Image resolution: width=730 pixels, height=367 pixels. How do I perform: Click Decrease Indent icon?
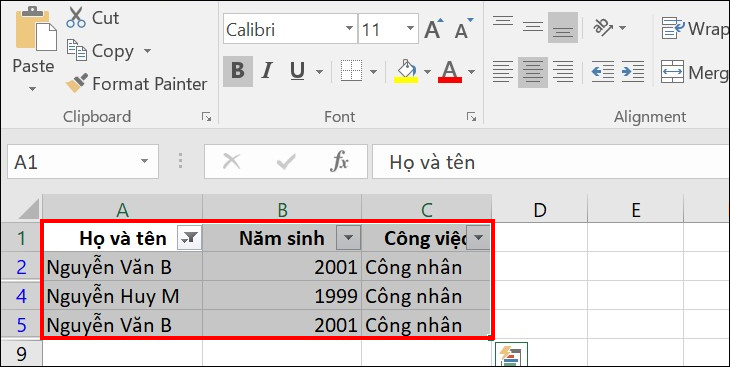point(603,72)
